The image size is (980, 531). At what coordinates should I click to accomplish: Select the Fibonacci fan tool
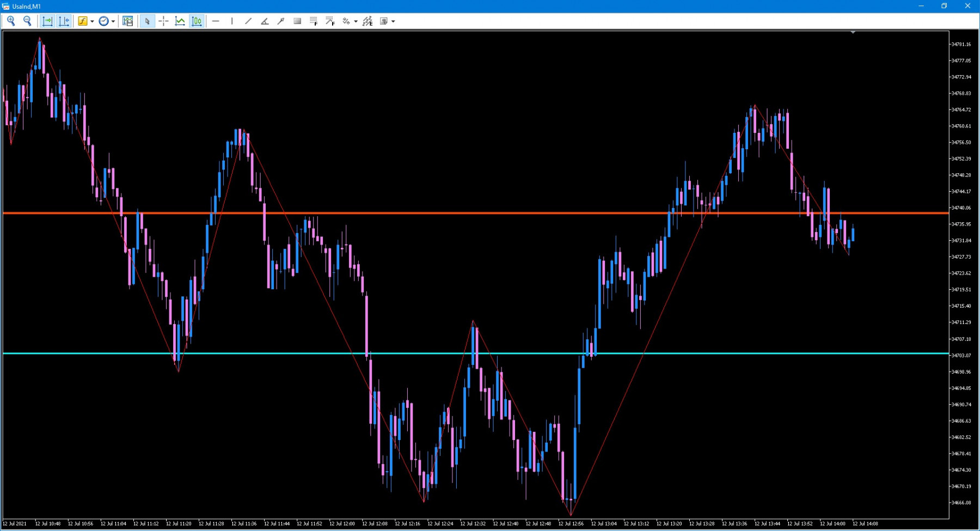click(330, 21)
